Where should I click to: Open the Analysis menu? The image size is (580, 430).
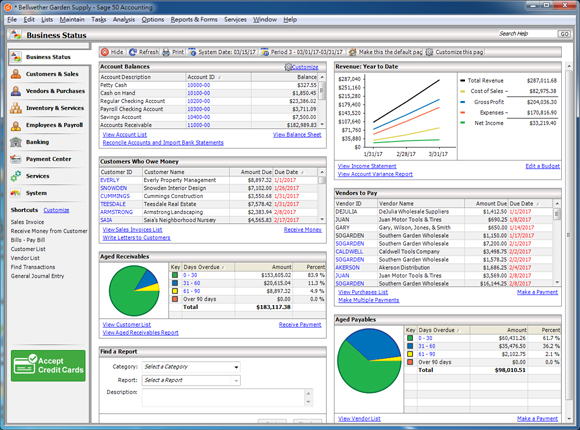pyautogui.click(x=124, y=20)
